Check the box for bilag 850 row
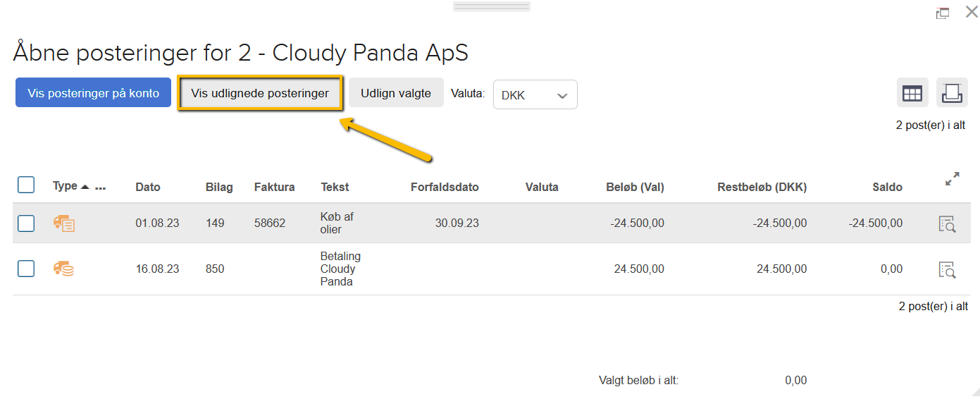This screenshot has width=980, height=399. [26, 269]
